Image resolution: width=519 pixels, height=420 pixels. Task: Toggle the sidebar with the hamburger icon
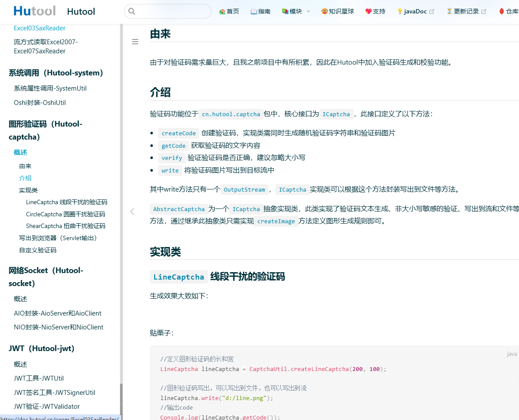click(135, 42)
